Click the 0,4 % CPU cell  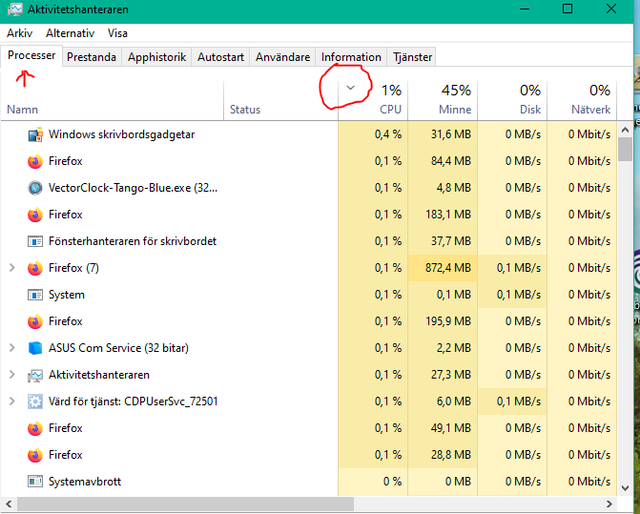373,134
